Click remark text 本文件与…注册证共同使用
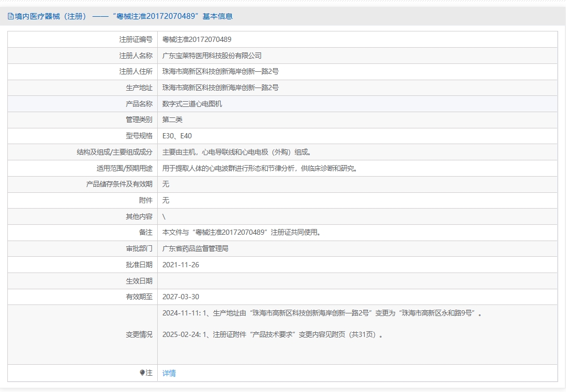This screenshot has height=392, width=566. pos(242,232)
